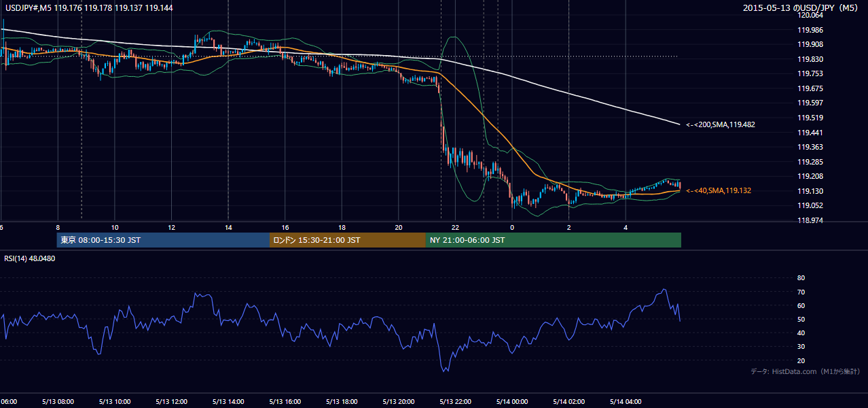Image resolution: width=868 pixels, height=408 pixels.
Task: Click the 119.753 price axis value
Action: [x=810, y=74]
